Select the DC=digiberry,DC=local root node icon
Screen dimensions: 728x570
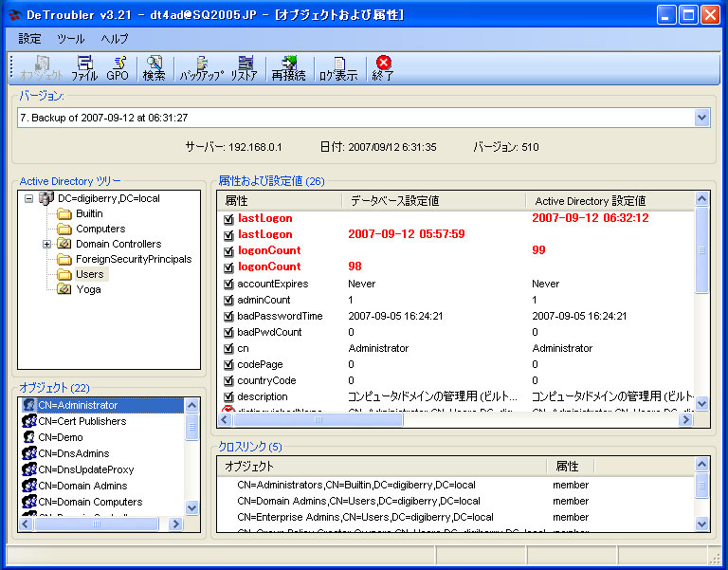tap(45, 198)
